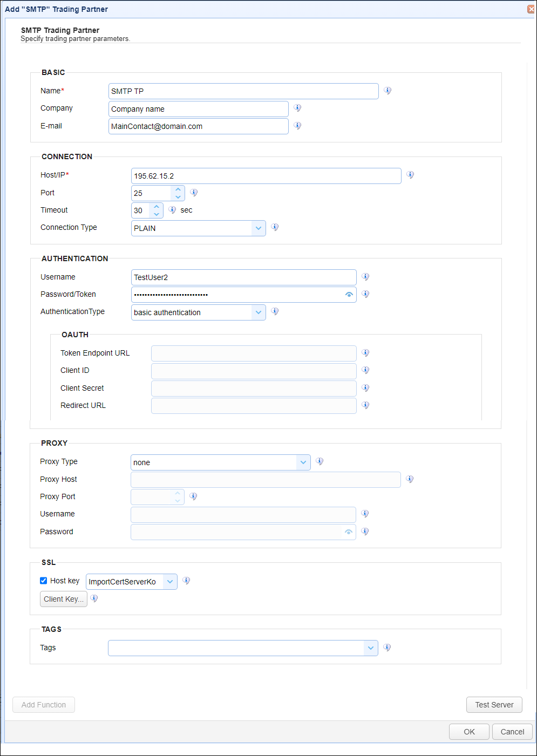
Task: Toggle proxy Password visibility eye icon
Action: click(x=349, y=532)
